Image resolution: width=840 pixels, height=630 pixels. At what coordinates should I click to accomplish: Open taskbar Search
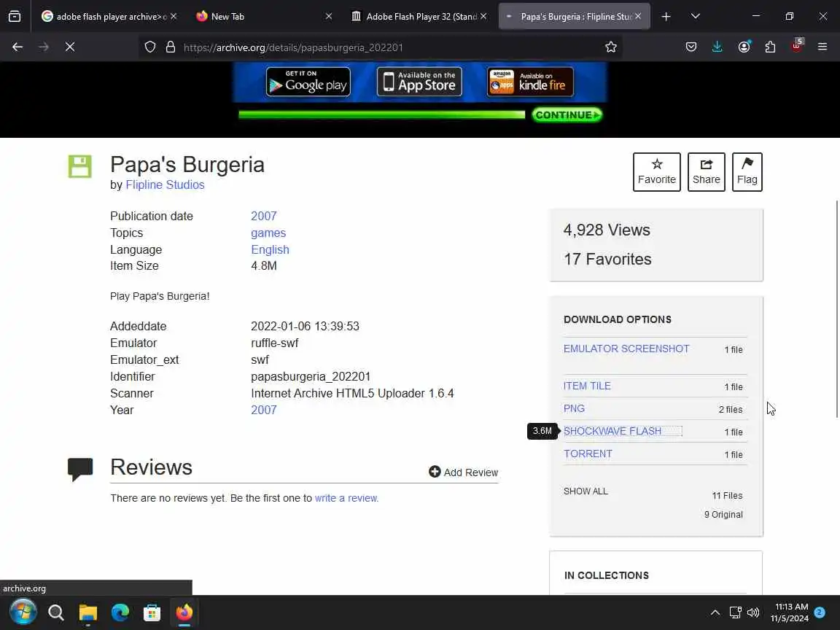55,612
